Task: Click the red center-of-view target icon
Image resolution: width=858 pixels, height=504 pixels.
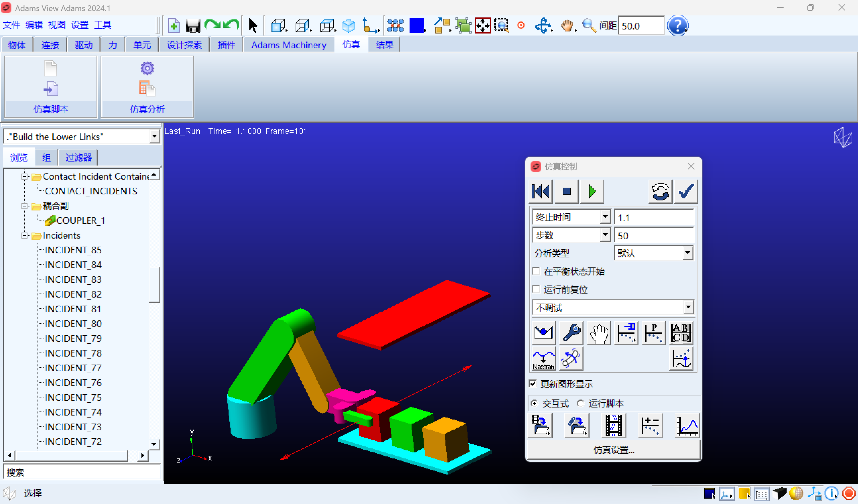Action: click(521, 25)
